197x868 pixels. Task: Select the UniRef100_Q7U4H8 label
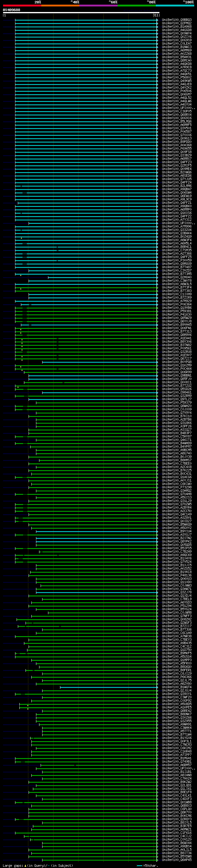tap(176, 494)
